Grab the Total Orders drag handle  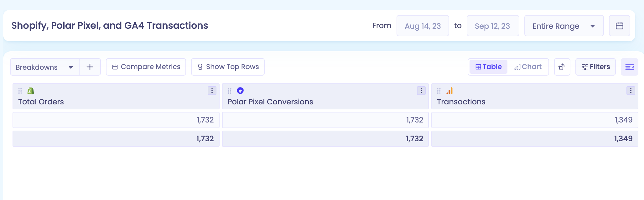coord(20,91)
